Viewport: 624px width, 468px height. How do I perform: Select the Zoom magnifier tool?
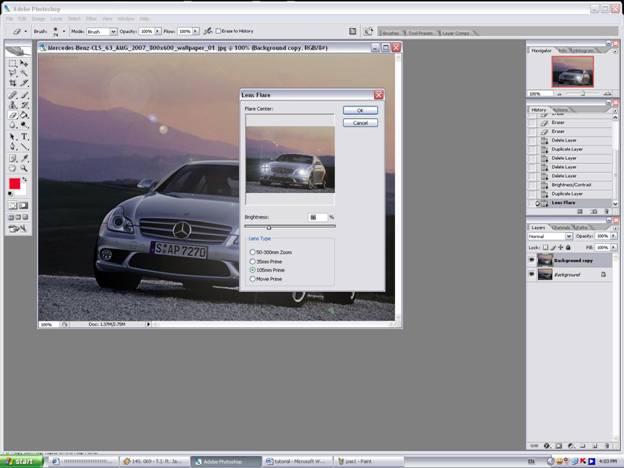(x=24, y=167)
